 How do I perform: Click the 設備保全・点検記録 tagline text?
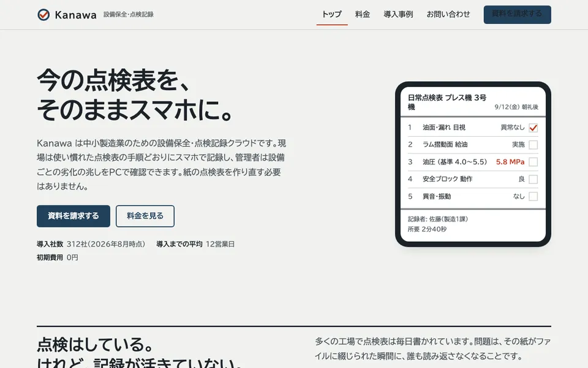(x=129, y=15)
